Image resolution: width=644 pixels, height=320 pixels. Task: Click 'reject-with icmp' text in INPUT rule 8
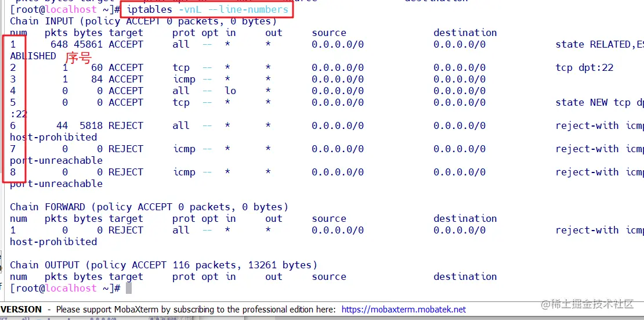click(x=599, y=172)
